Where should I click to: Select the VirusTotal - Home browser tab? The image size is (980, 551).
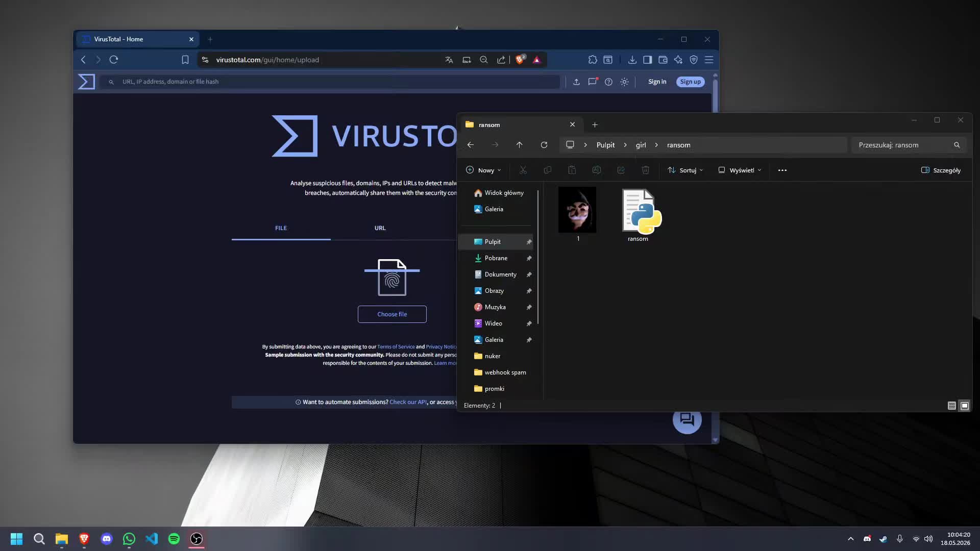coord(138,39)
